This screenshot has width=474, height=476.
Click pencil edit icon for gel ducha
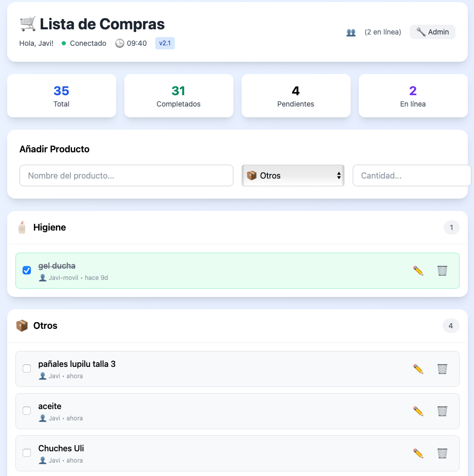click(418, 271)
